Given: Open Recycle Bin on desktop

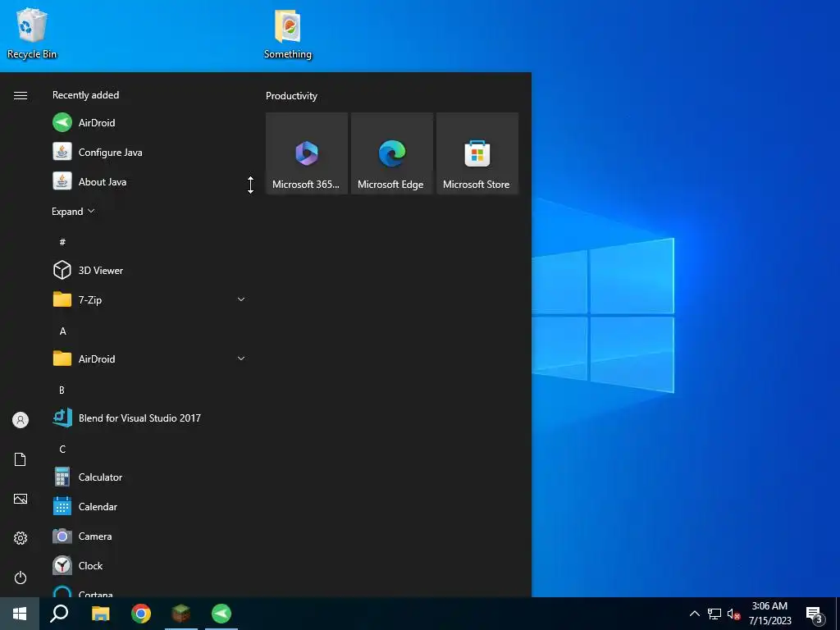Looking at the screenshot, I should [32, 33].
